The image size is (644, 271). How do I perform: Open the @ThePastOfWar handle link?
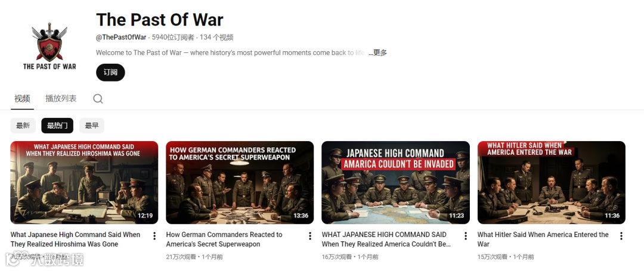click(x=121, y=38)
